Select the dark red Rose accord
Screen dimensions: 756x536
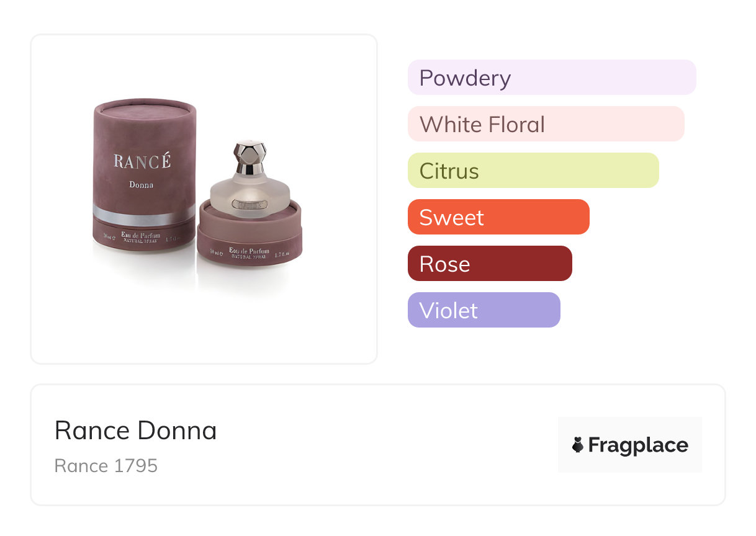(490, 264)
